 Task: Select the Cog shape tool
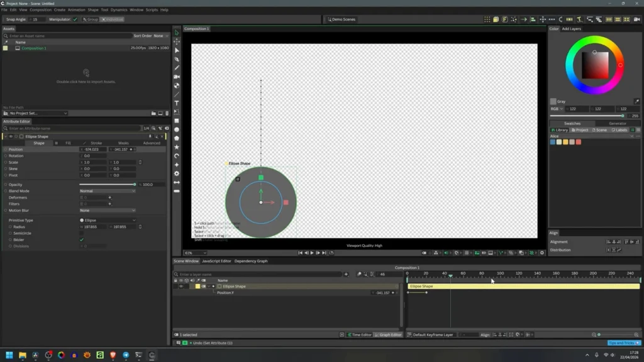(177, 173)
